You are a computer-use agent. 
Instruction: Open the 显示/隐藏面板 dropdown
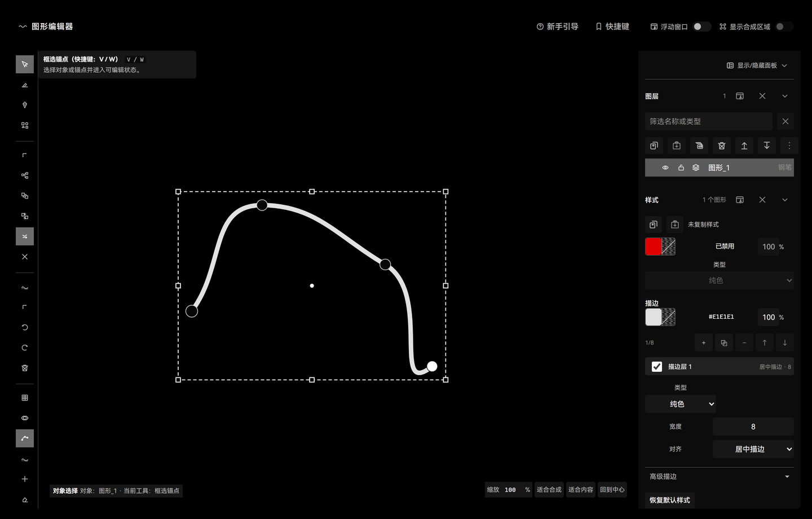(757, 65)
